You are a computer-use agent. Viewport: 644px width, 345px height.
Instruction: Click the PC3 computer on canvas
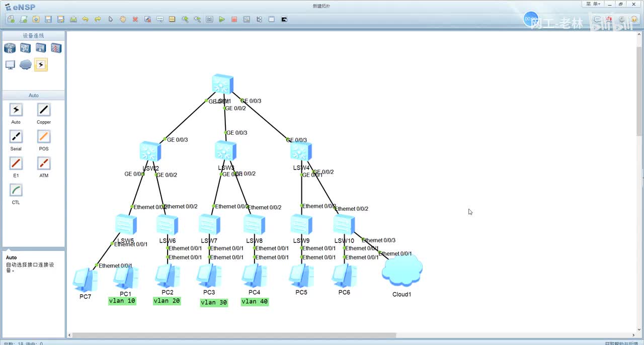(209, 276)
